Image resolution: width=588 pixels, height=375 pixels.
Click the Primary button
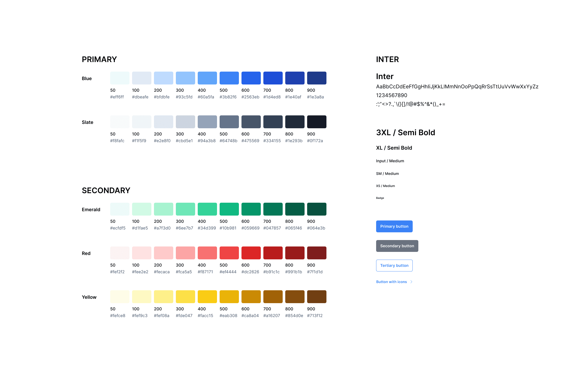pos(394,226)
